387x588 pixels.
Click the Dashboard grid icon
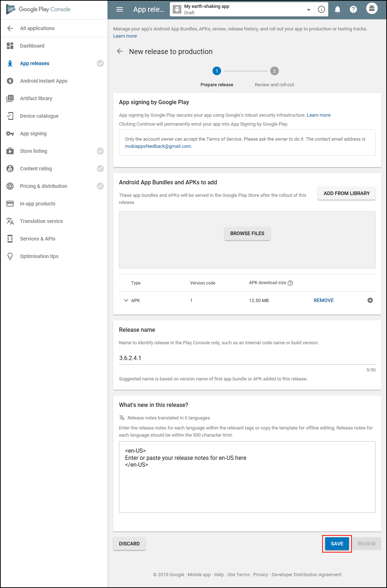point(10,46)
